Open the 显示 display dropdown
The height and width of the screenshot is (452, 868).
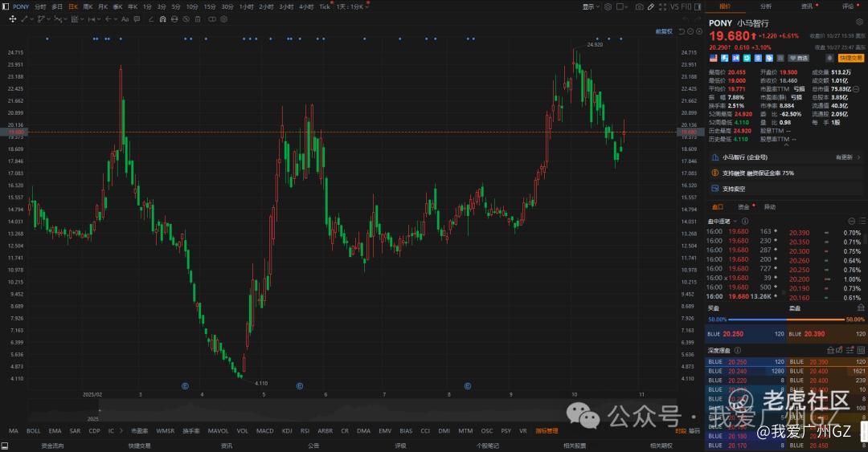pos(591,6)
